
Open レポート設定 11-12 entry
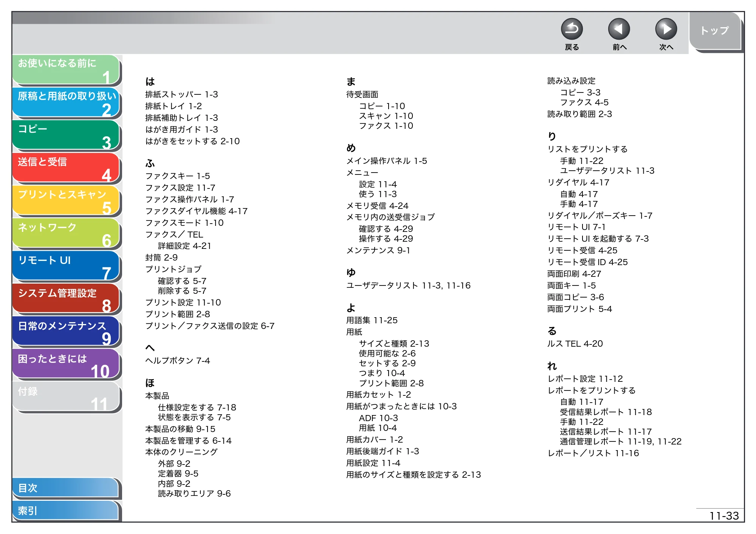click(585, 379)
